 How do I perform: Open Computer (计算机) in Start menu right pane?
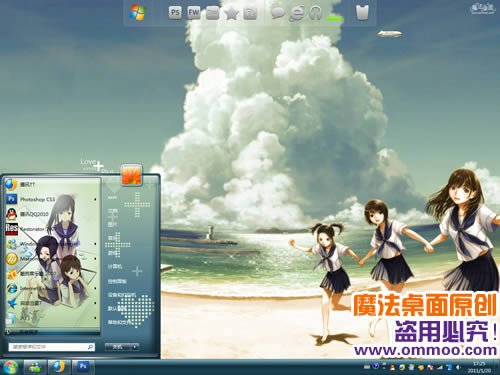(115, 267)
